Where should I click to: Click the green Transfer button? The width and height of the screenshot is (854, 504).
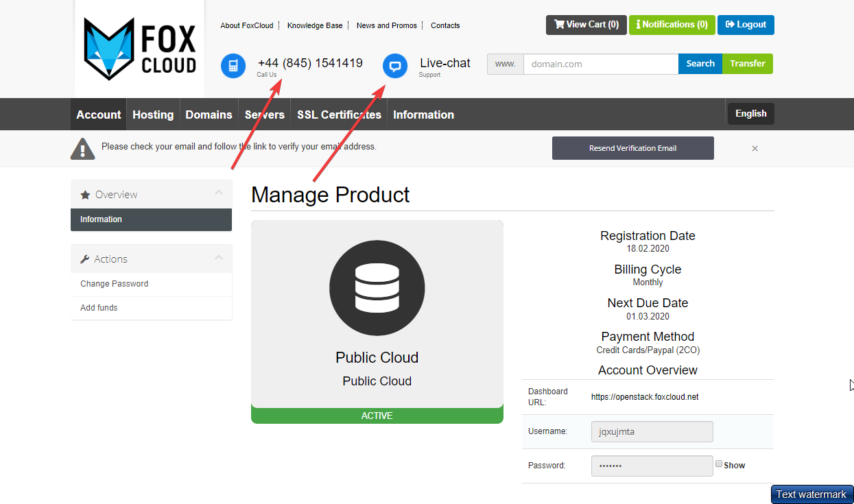click(747, 64)
